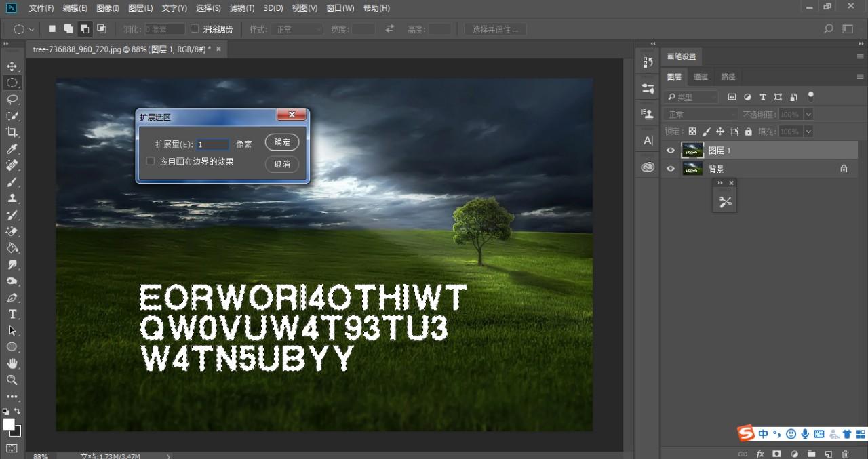Select the Pen tool
868x459 pixels.
12,298
